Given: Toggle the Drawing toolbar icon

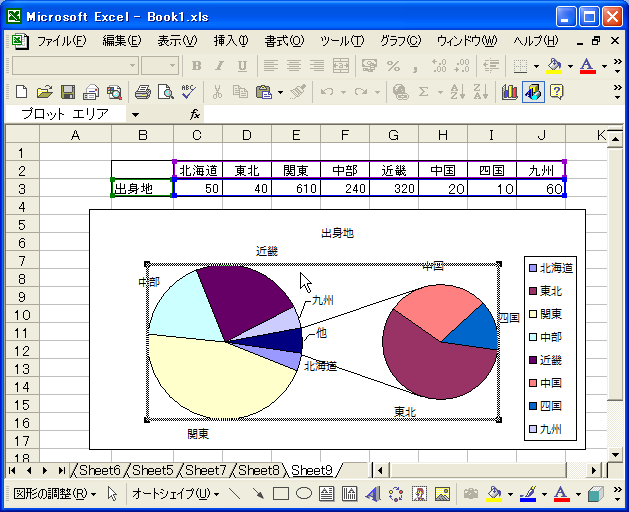Looking at the screenshot, I should (x=533, y=92).
